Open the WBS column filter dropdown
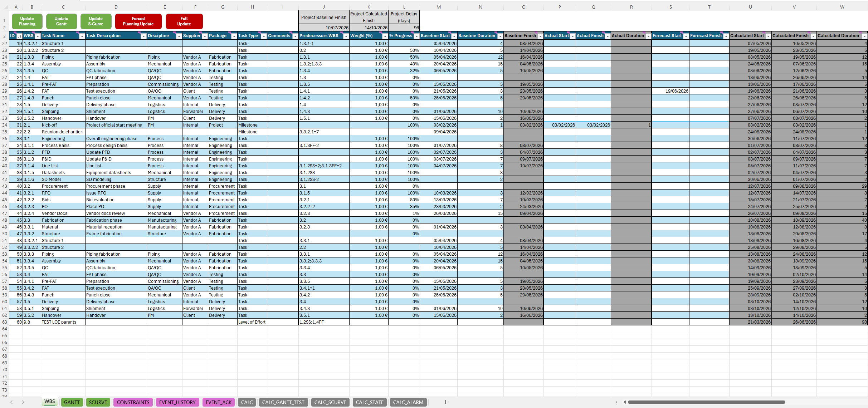 point(38,36)
